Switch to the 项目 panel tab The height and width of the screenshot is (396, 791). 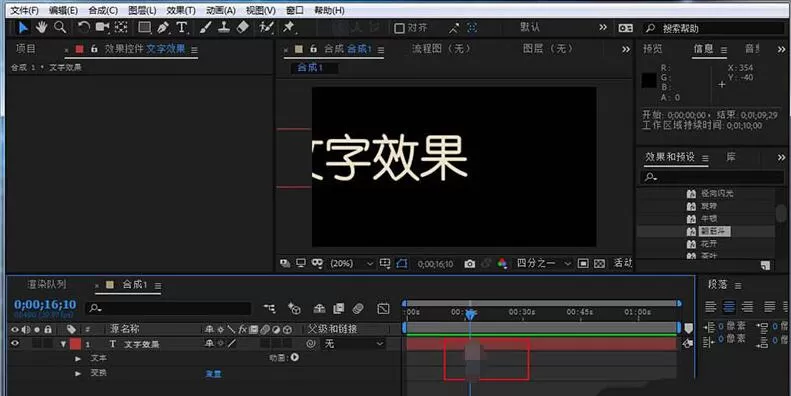coord(26,49)
